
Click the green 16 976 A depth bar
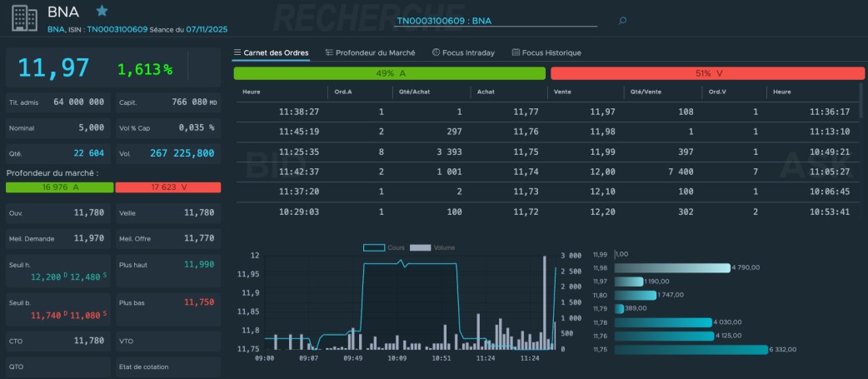click(x=58, y=187)
